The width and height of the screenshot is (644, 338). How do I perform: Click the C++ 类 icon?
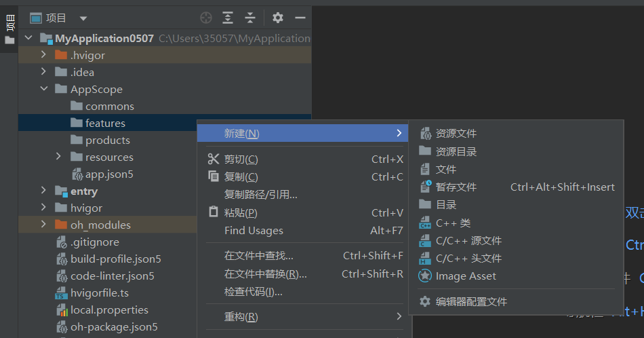425,223
